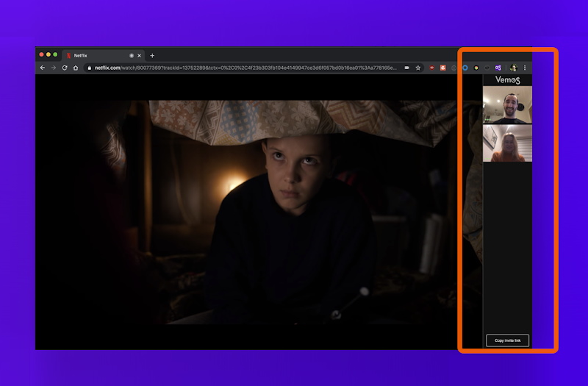Click the Vemos logo in sidebar

[507, 79]
